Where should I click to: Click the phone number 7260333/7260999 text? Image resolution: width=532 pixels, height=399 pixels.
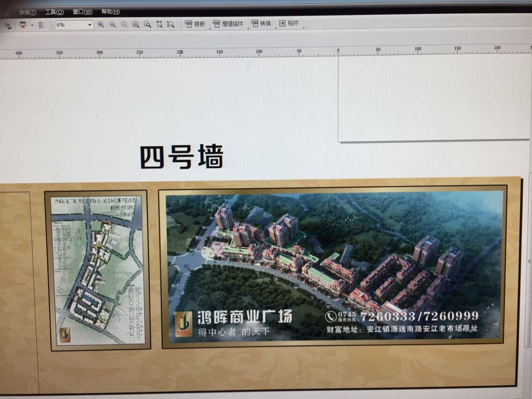click(x=419, y=316)
